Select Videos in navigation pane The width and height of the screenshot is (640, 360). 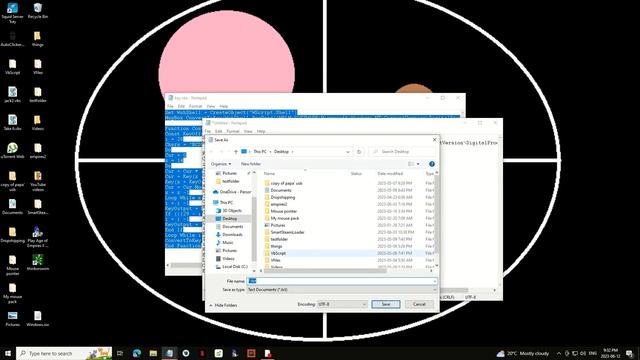pos(225,258)
